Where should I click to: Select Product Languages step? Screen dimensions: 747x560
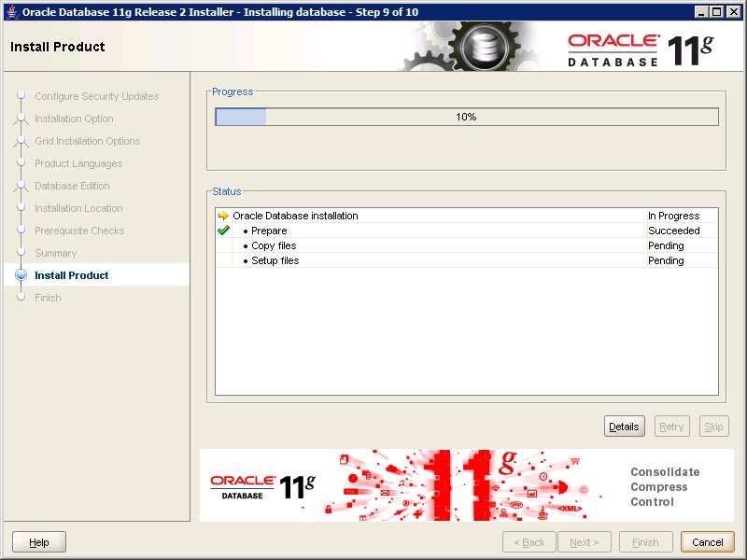point(78,163)
